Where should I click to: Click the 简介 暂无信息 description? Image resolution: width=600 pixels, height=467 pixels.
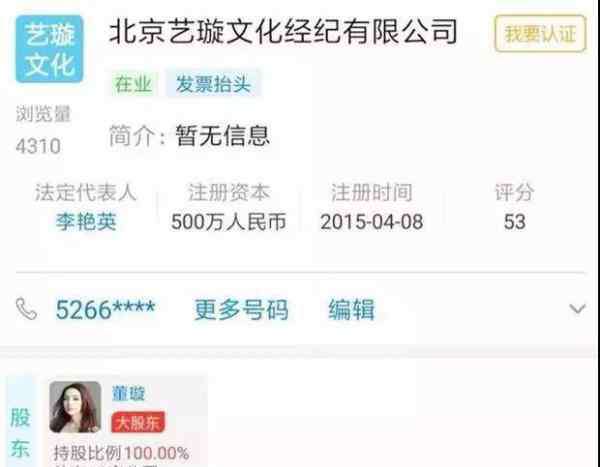coord(189,136)
